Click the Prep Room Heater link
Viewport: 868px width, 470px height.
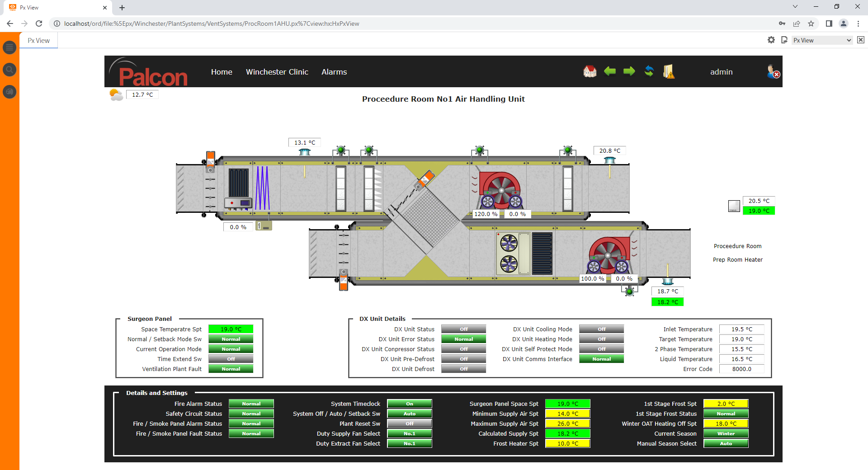coord(737,260)
